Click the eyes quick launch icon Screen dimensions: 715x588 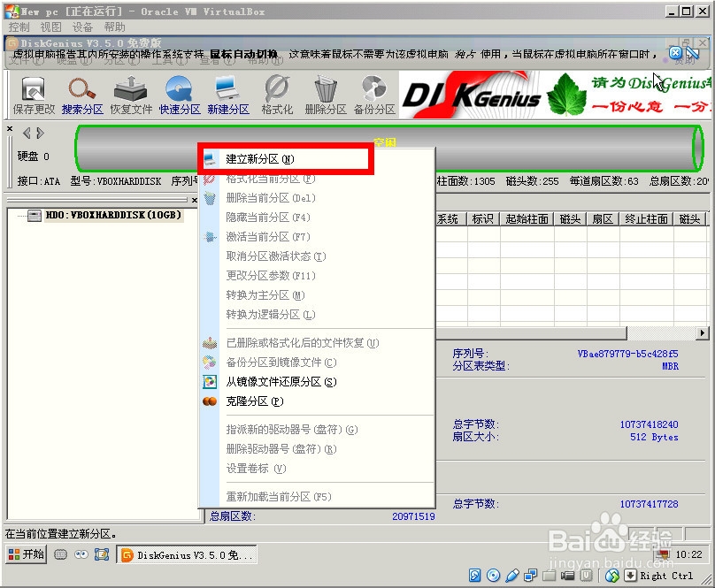(81, 554)
